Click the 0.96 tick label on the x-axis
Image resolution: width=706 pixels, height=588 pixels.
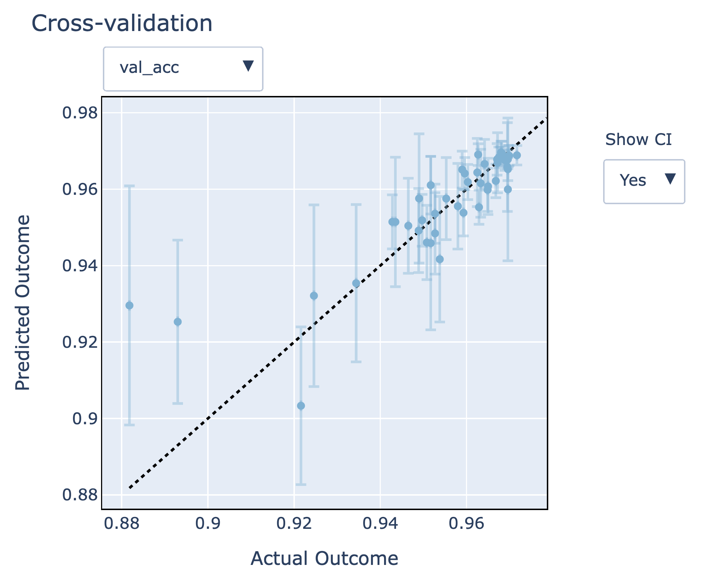466,524
